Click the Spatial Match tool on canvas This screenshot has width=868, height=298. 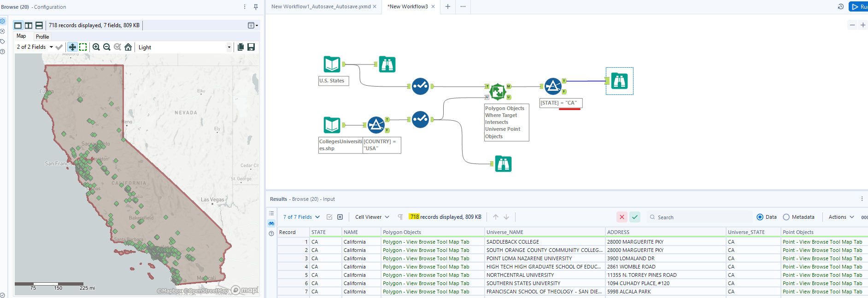498,92
